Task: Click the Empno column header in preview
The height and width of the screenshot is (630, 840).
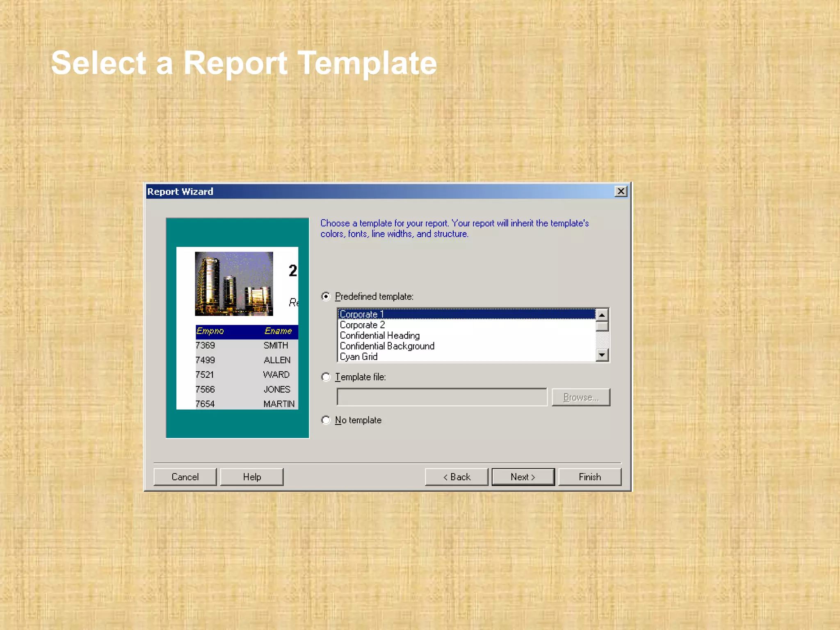Action: (x=210, y=331)
